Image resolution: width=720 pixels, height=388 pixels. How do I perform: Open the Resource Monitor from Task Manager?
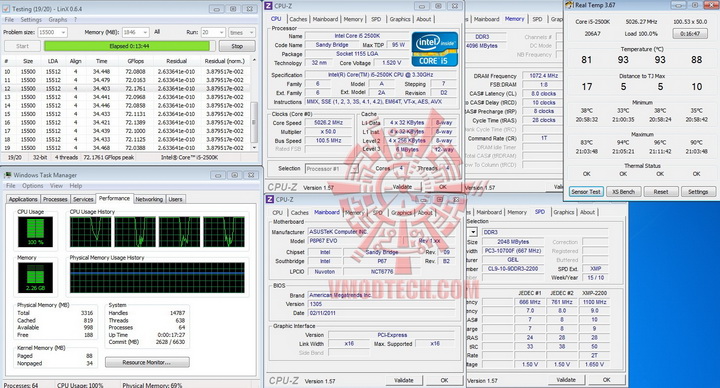point(147,362)
